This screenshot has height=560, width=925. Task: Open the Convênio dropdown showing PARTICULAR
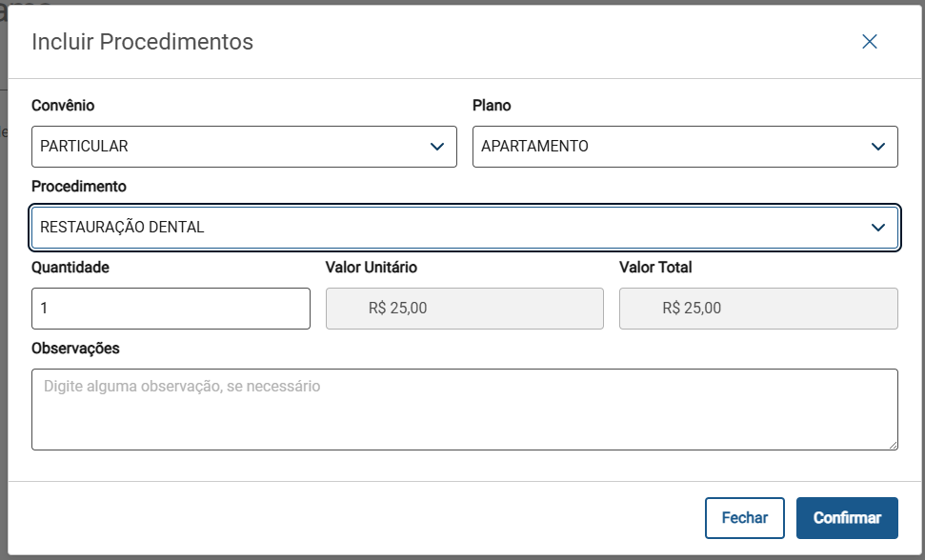pyautogui.click(x=229, y=147)
